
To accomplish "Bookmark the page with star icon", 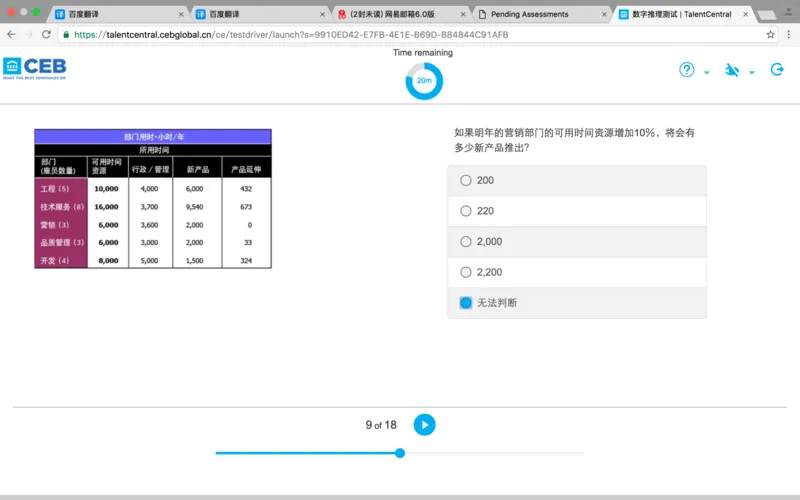I will pyautogui.click(x=770, y=35).
